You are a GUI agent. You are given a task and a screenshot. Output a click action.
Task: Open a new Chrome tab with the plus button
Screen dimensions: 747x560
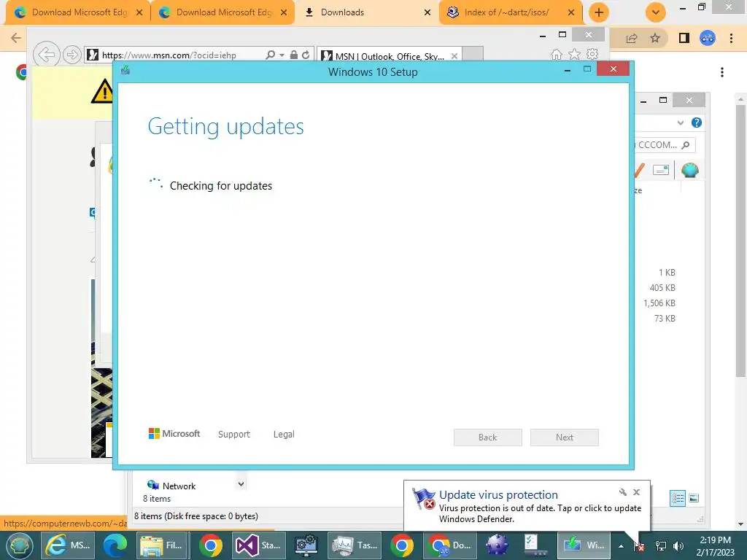(599, 12)
